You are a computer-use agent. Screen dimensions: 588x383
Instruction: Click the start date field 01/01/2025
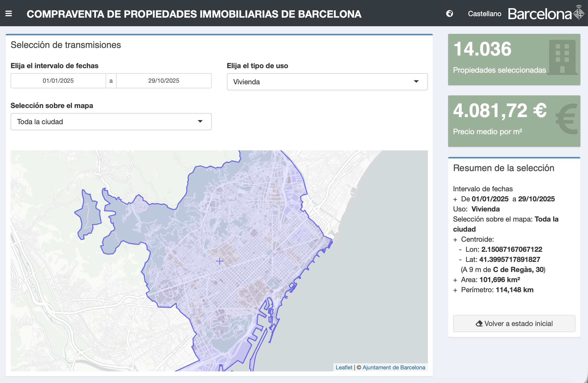pyautogui.click(x=58, y=81)
